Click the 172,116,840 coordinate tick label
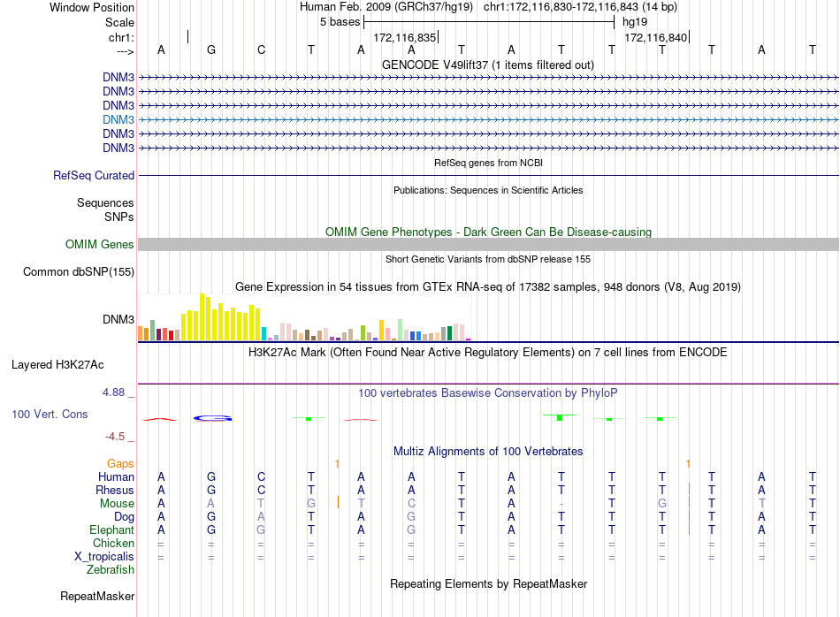Viewport: 840px width, 617px height. [x=656, y=37]
